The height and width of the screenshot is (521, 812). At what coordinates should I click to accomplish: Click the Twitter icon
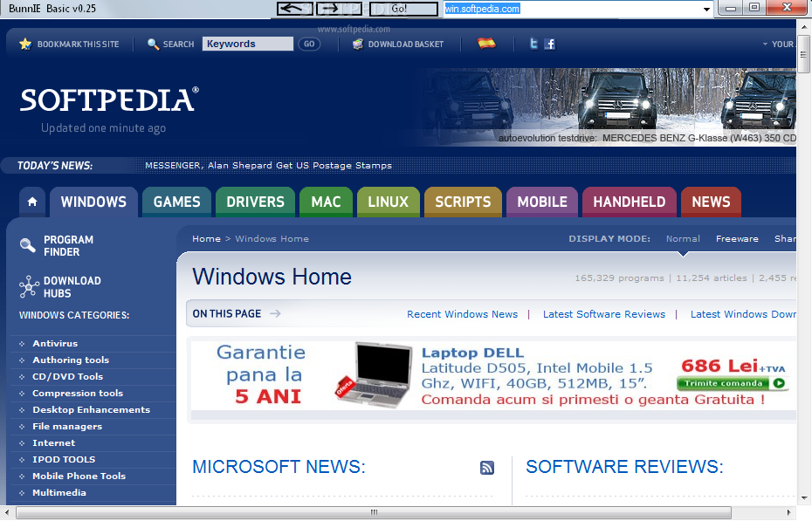(x=533, y=44)
